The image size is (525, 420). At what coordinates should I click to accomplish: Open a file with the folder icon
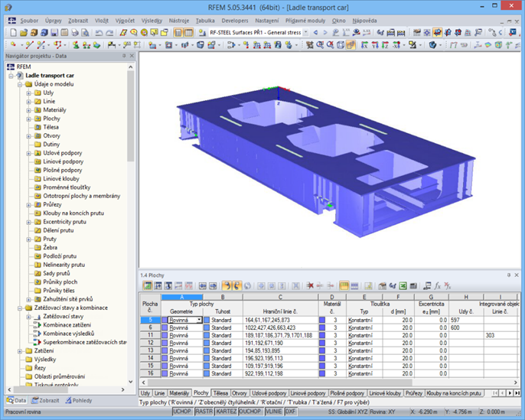tap(24, 32)
